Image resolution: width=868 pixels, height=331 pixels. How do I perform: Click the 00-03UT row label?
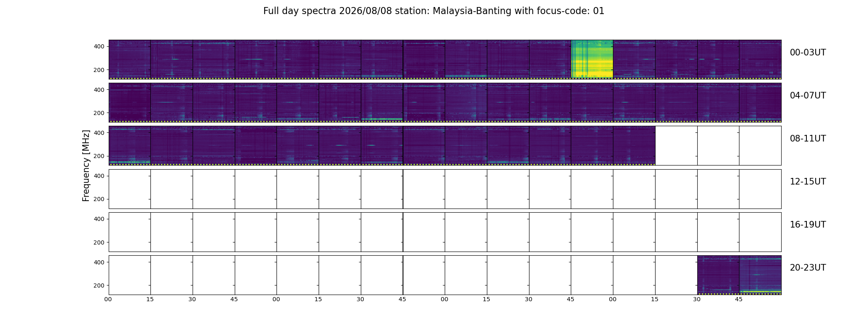click(x=808, y=53)
